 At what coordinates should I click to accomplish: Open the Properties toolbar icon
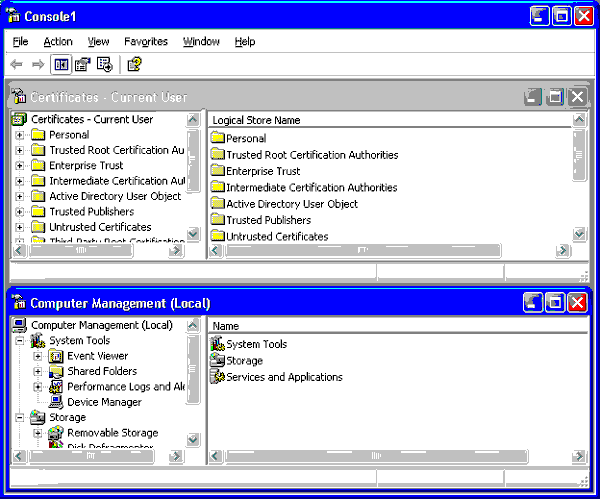pos(82,64)
